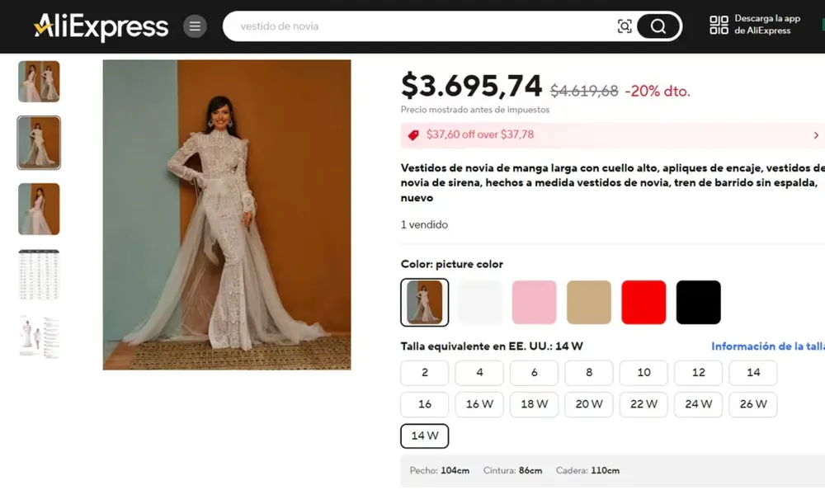Click the QR code app download icon
The image size is (825, 504).
tap(719, 25)
